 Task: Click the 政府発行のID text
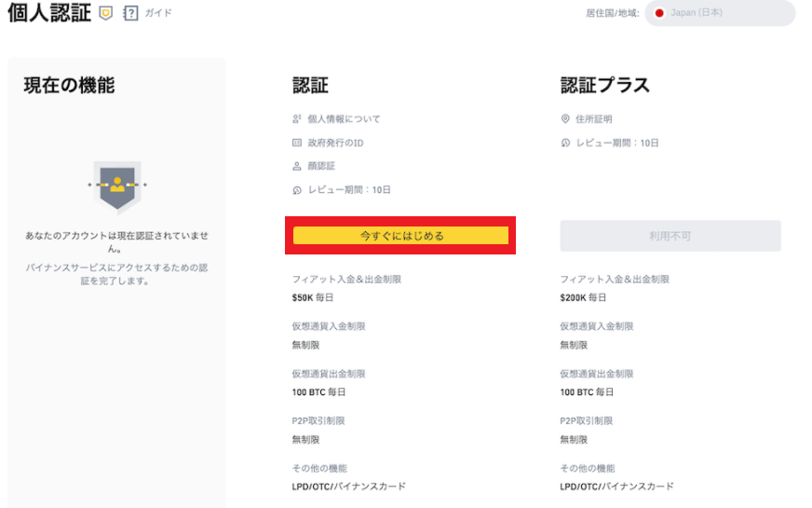pyautogui.click(x=335, y=143)
